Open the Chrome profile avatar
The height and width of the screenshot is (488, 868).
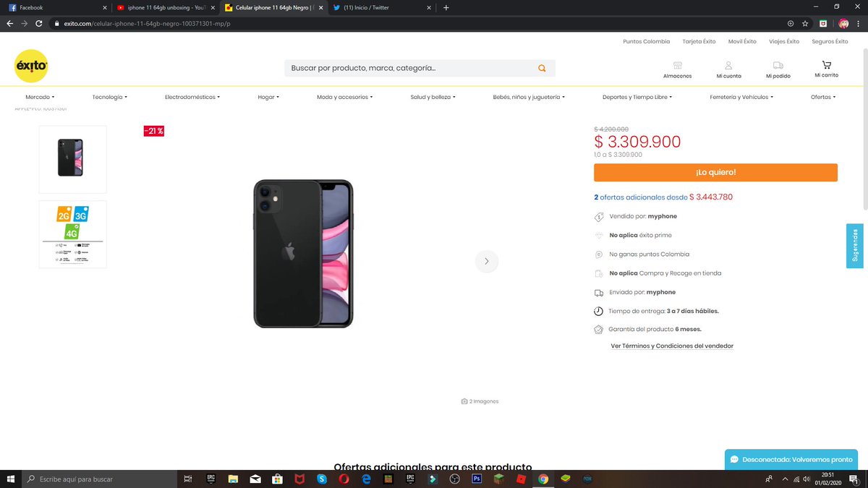tap(843, 23)
